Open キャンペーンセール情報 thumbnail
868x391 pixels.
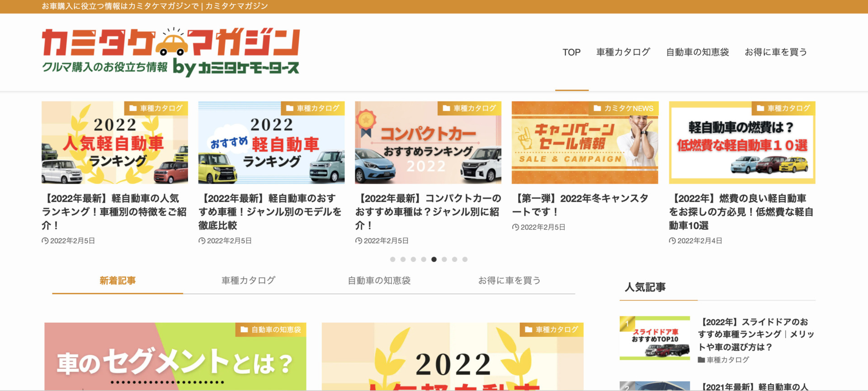[x=585, y=143]
